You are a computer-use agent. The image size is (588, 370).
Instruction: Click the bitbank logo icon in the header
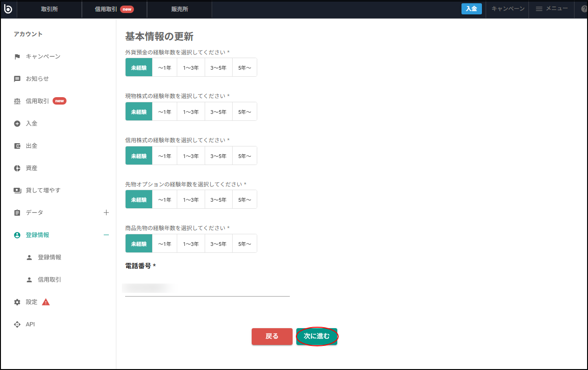coord(8,9)
